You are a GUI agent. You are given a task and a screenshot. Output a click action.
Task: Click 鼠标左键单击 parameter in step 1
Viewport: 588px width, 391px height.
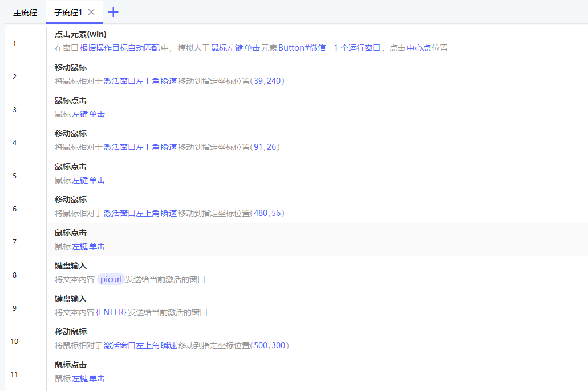(x=236, y=48)
